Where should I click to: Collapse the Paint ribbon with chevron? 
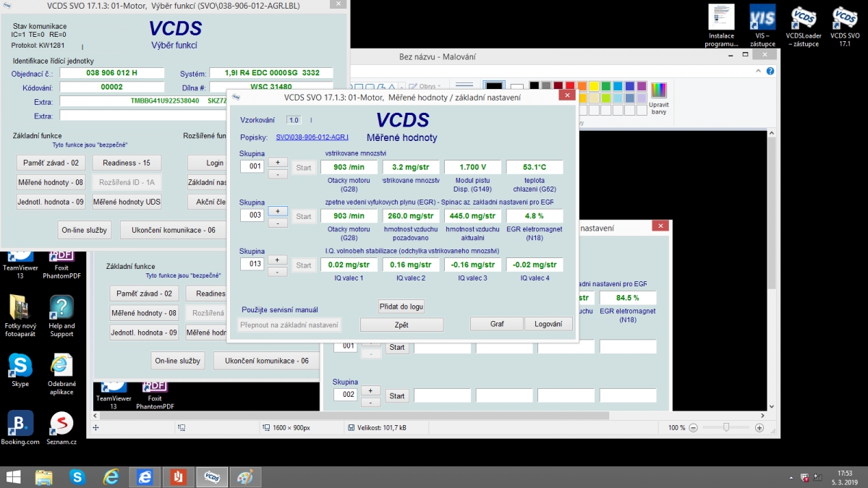click(759, 71)
